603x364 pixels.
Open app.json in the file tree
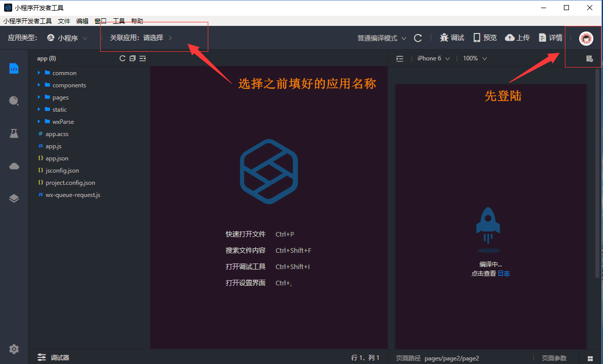[x=57, y=158]
